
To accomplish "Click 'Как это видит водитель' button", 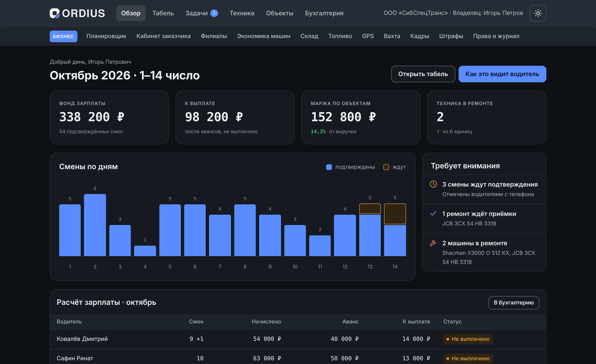I will (x=502, y=74).
